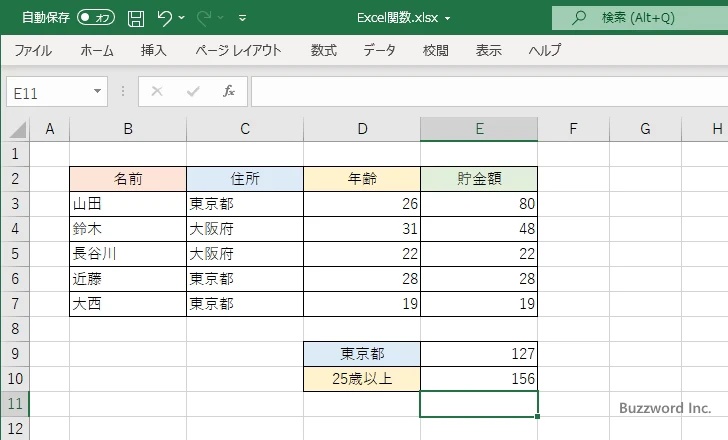Click the 年齢 header cell
This screenshot has height=440, width=728.
pos(362,179)
